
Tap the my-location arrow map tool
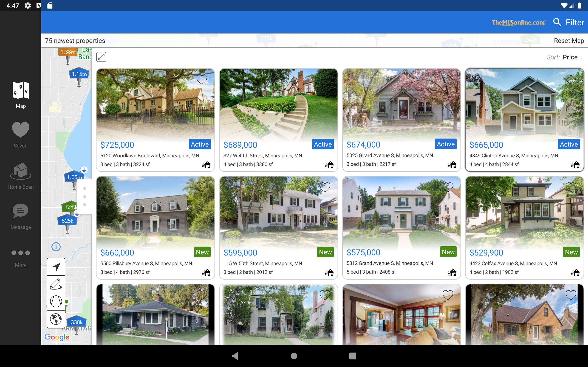tap(56, 267)
